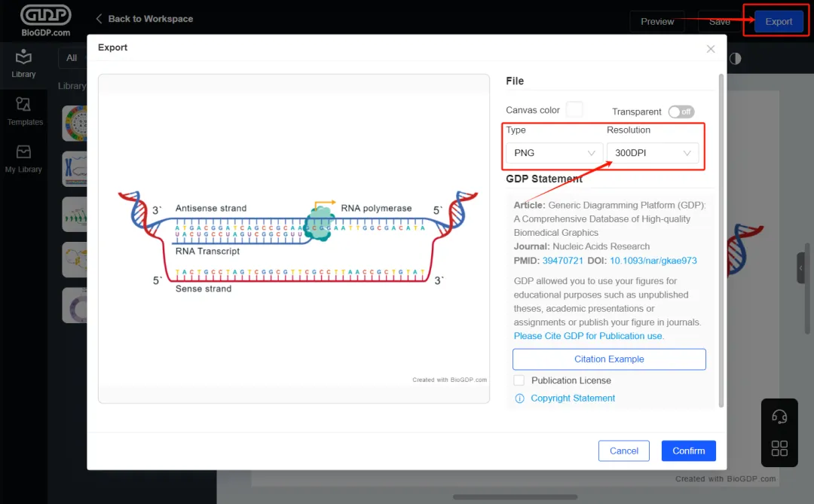Click the canvas horizontal scrollbar
The height and width of the screenshot is (504, 814).
pos(515,497)
